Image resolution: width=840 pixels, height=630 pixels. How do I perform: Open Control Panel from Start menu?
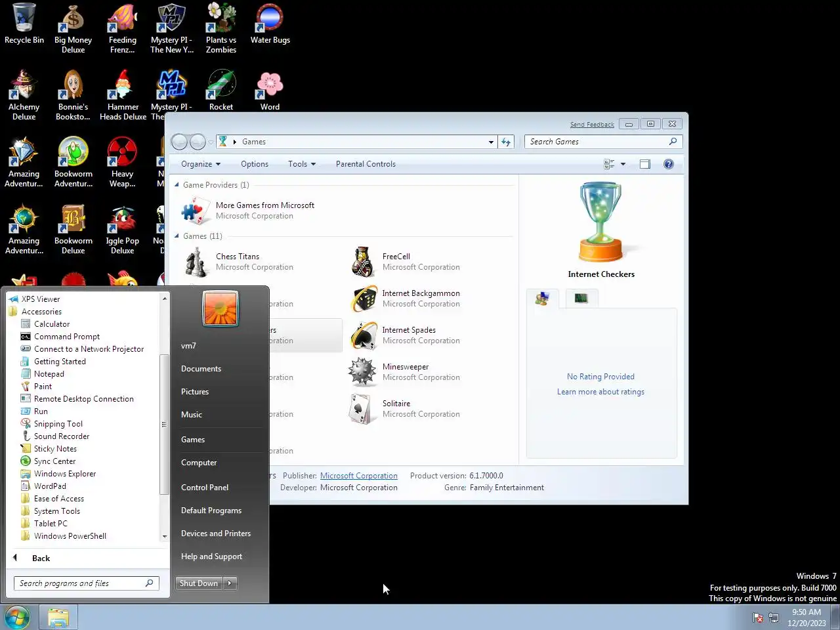coord(205,488)
